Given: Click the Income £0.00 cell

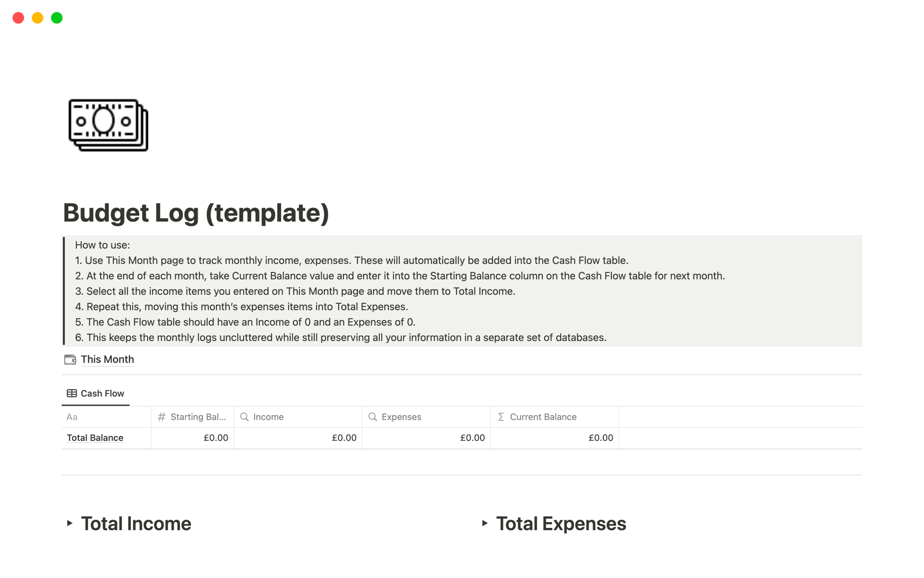Looking at the screenshot, I should click(298, 438).
